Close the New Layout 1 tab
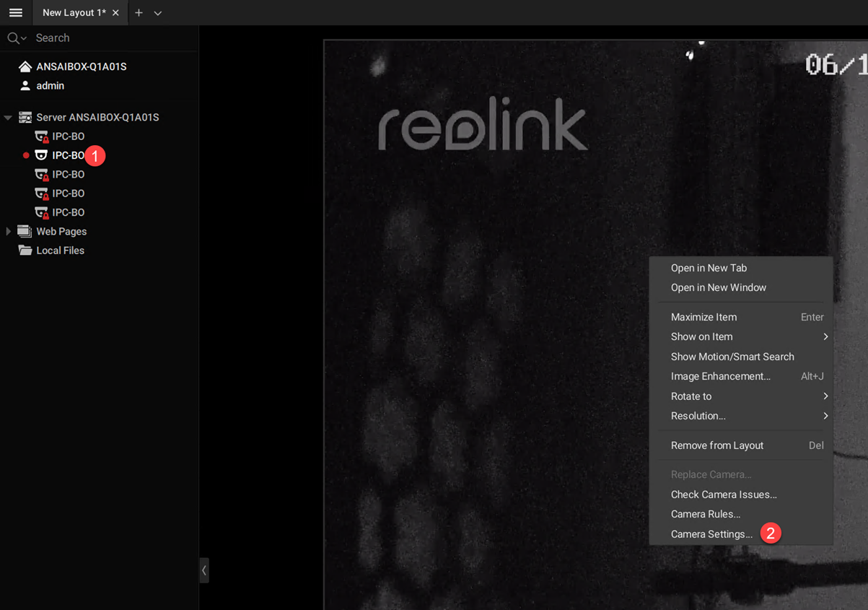The image size is (868, 610). pyautogui.click(x=115, y=13)
